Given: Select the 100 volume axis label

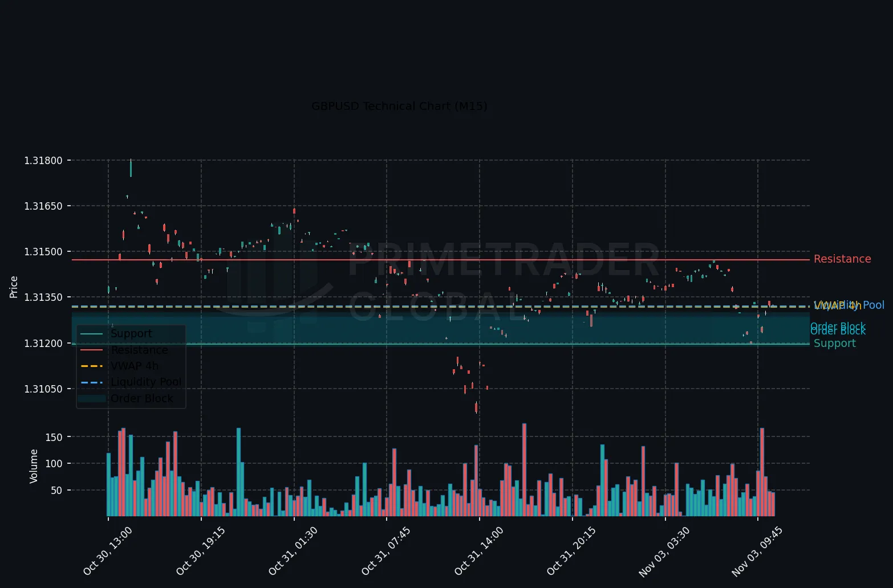Looking at the screenshot, I should click(x=54, y=464).
